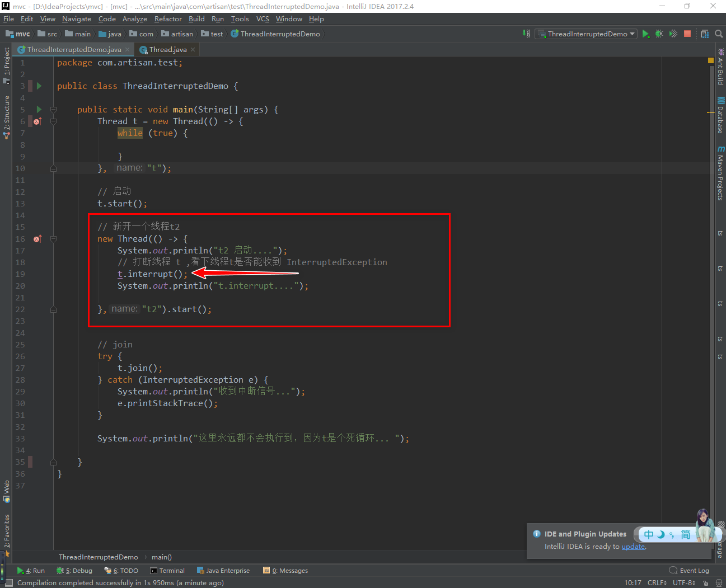The image size is (726, 588).
Task: Click ThreadInterruptedDemo class in navigation bar
Action: 275,34
